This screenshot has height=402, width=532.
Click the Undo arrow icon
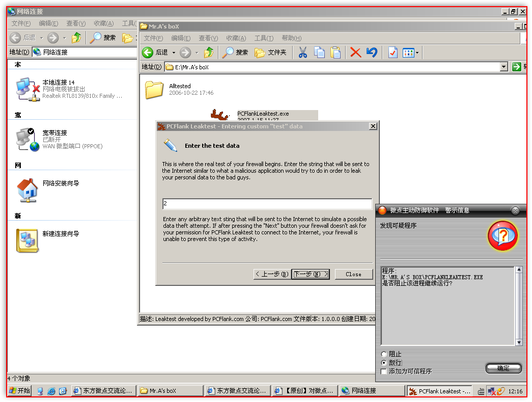(372, 52)
